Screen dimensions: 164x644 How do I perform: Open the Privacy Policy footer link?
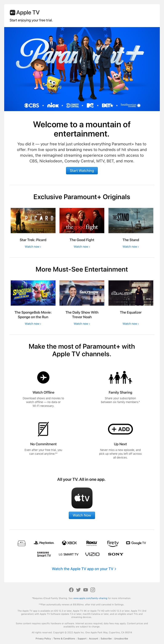point(43,638)
